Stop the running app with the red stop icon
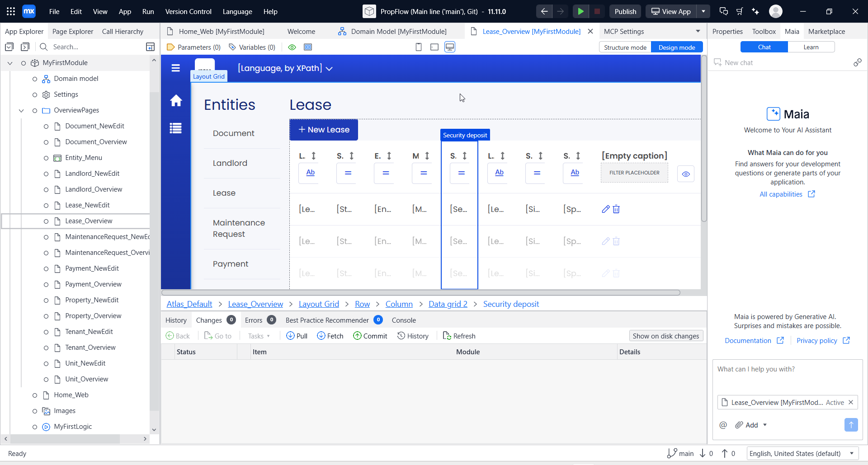The image size is (868, 465). (x=597, y=11)
